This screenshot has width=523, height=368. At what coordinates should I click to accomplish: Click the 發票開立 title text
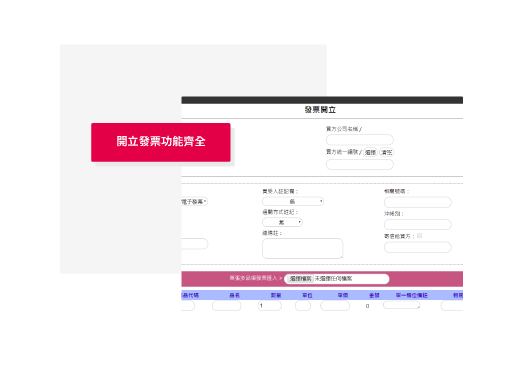point(320,110)
